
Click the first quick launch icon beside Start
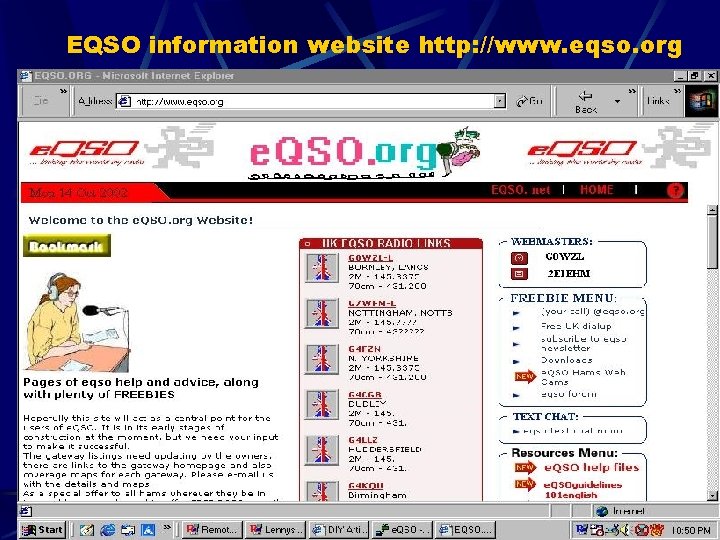[x=86, y=530]
